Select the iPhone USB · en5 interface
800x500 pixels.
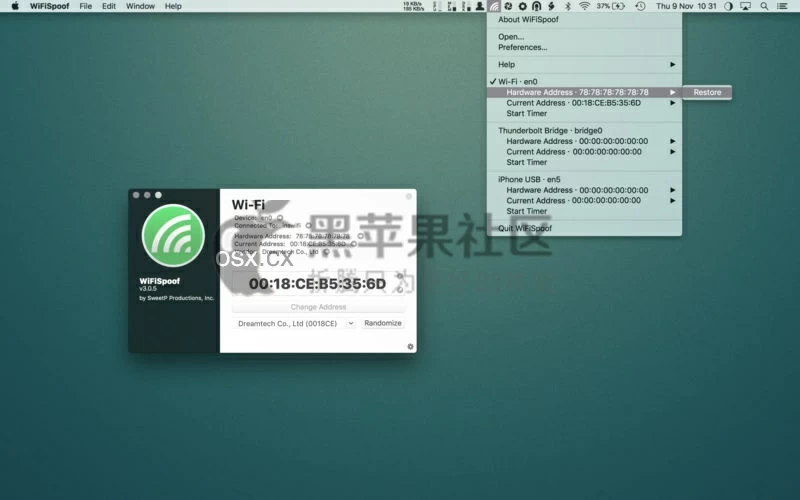point(584,179)
